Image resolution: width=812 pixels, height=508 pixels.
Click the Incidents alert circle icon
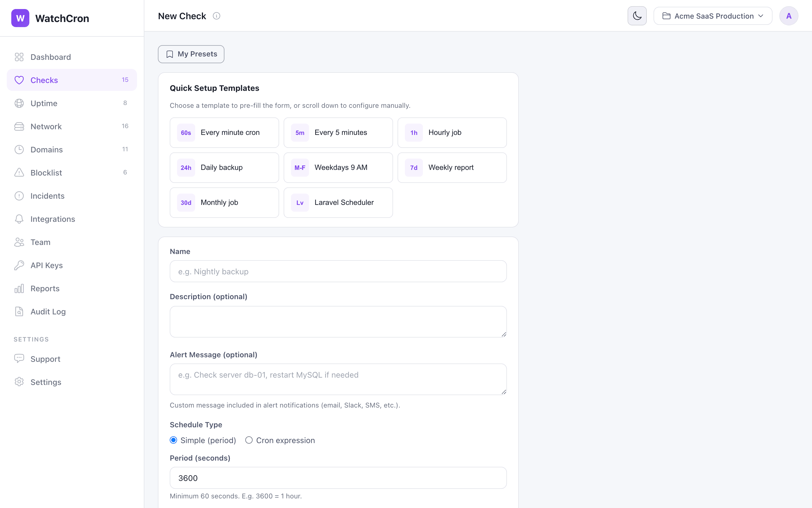[19, 196]
